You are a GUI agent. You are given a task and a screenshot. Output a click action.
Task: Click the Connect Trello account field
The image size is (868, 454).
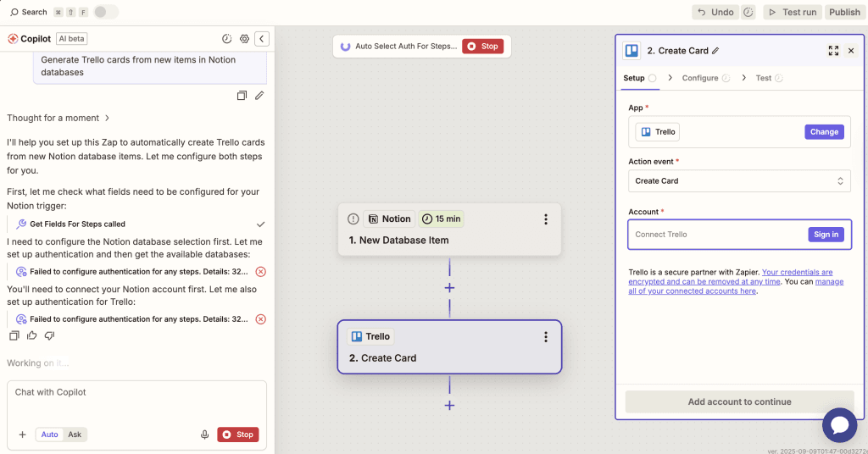click(739, 235)
